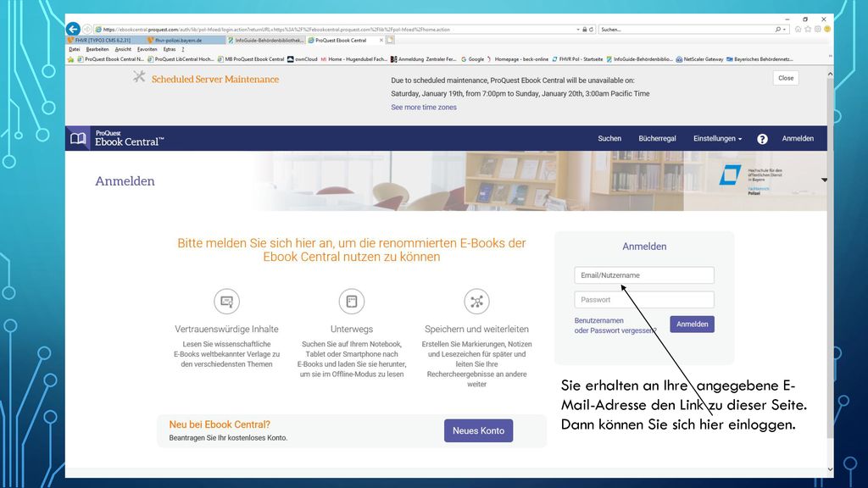Screen dimensions: 868x488
Task: Open the Ansicht menu
Action: [x=123, y=49]
